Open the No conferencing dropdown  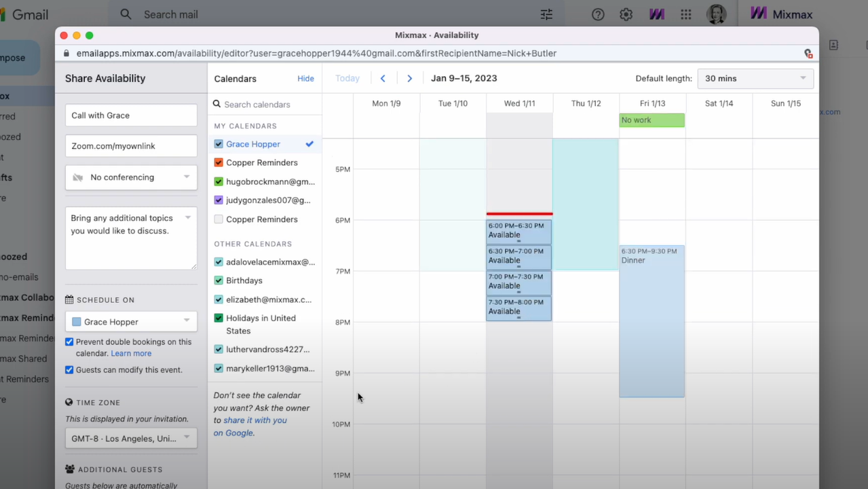pyautogui.click(x=132, y=177)
